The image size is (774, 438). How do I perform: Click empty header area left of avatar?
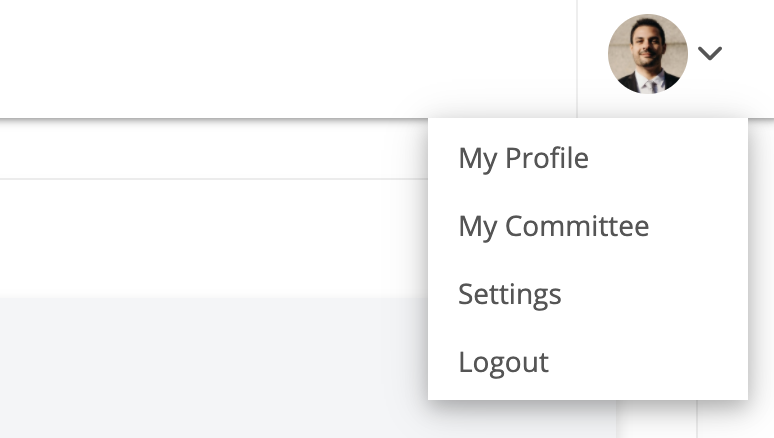pyautogui.click(x=288, y=59)
